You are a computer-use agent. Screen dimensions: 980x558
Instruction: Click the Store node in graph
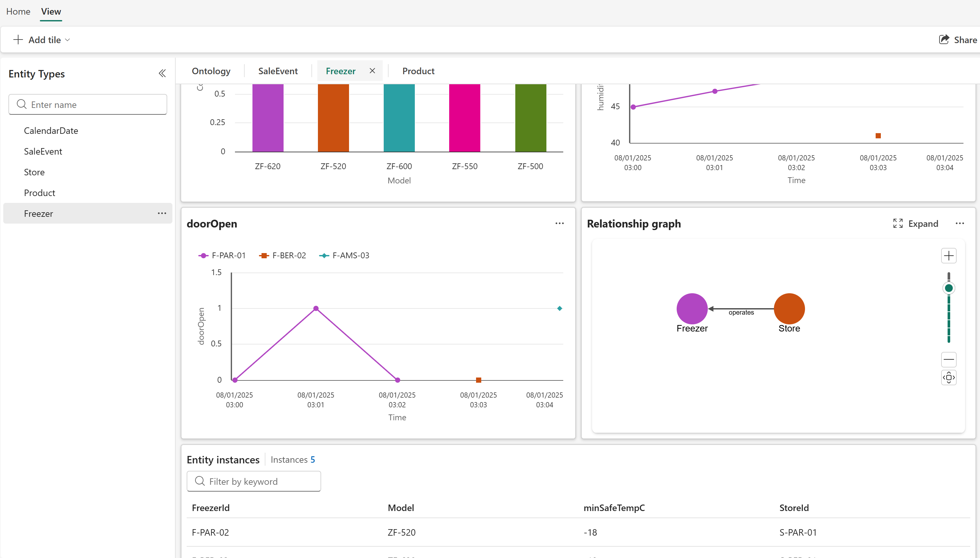pos(789,309)
